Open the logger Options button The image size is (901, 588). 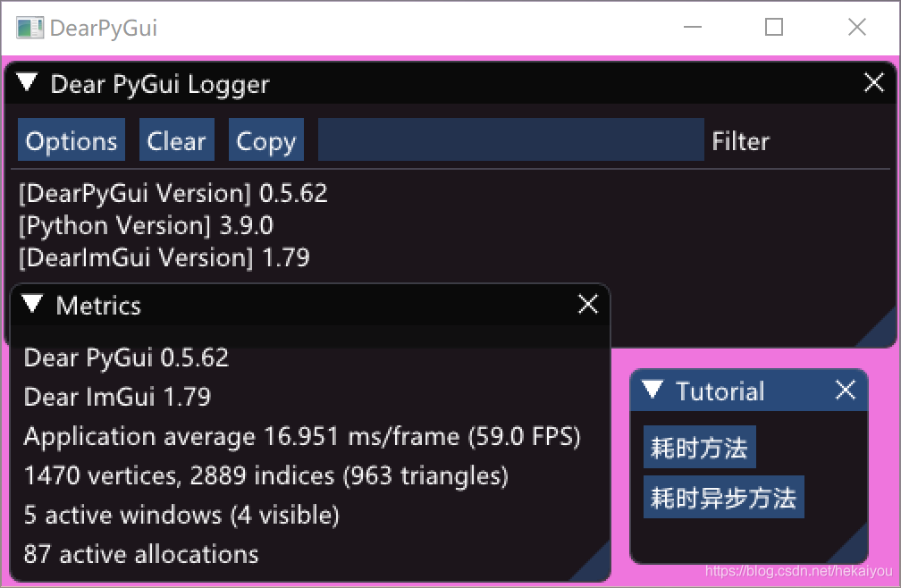[x=72, y=139]
